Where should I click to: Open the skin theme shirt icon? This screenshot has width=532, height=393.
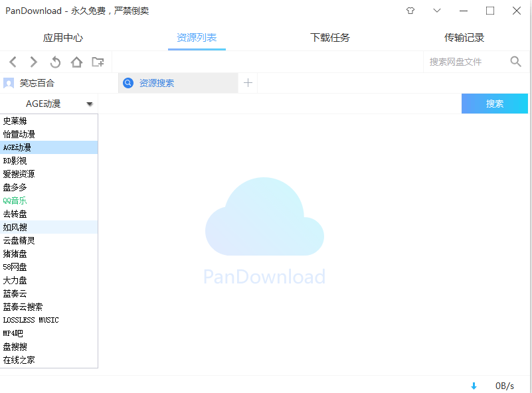[410, 11]
